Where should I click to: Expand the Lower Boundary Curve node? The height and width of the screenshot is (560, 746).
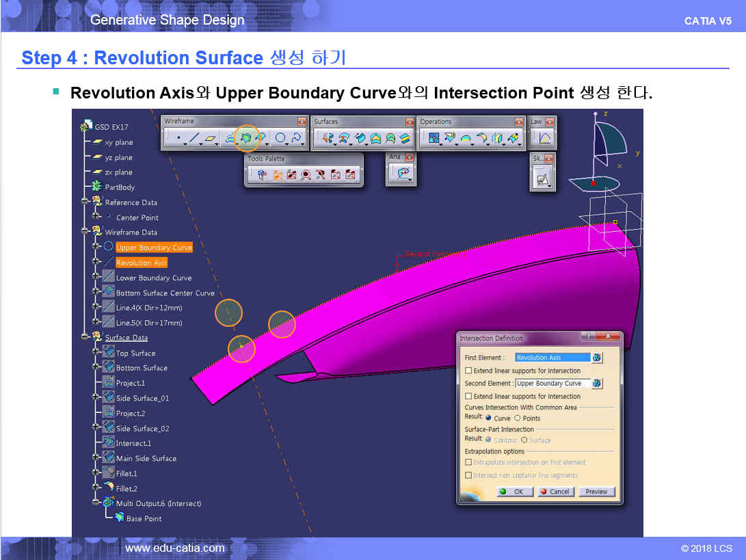point(96,278)
